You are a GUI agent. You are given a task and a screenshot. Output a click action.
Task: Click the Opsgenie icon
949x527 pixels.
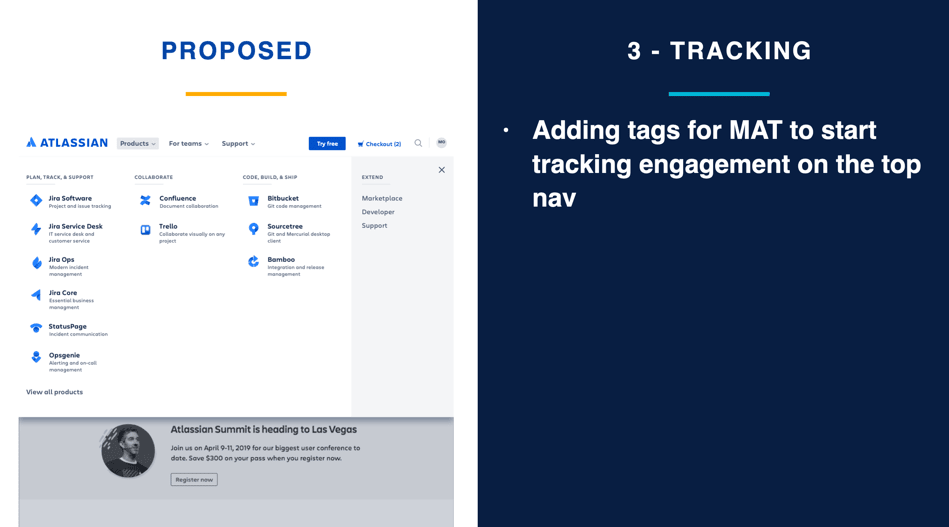tap(36, 357)
